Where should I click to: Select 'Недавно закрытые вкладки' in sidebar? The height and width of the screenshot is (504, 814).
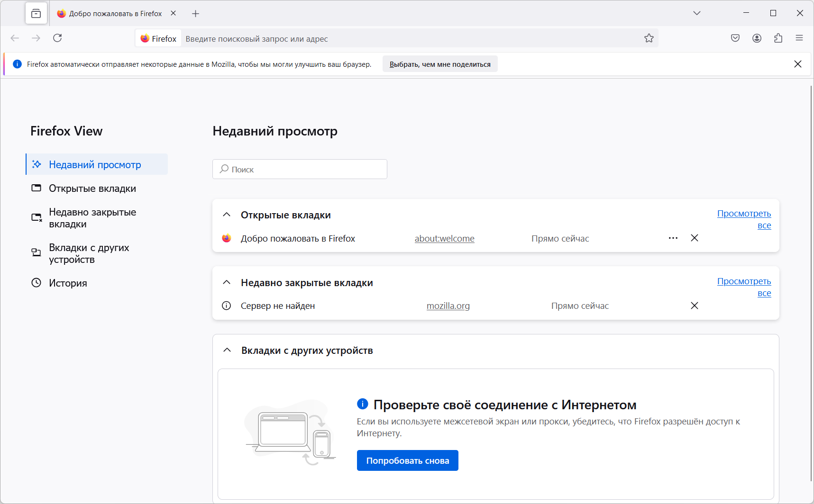(97, 218)
